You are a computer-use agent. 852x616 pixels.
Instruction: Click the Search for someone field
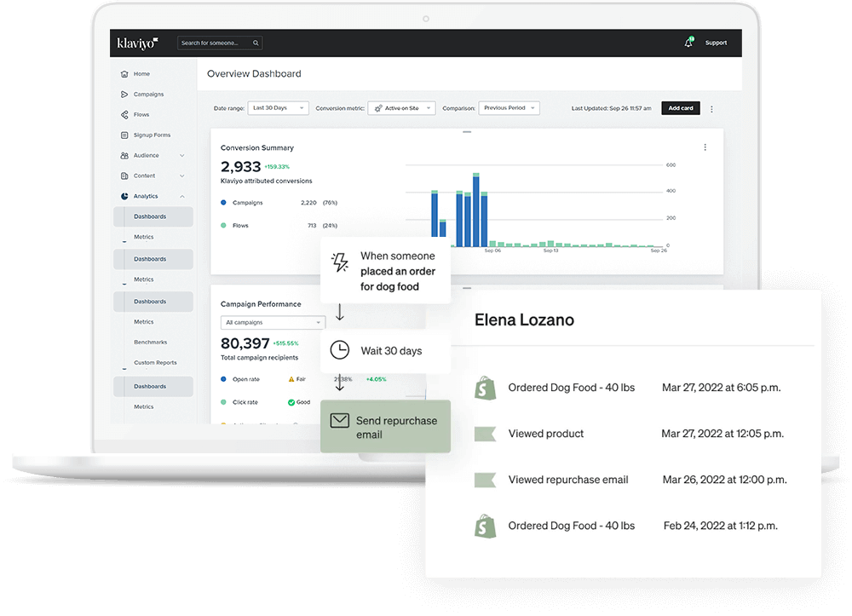click(220, 43)
